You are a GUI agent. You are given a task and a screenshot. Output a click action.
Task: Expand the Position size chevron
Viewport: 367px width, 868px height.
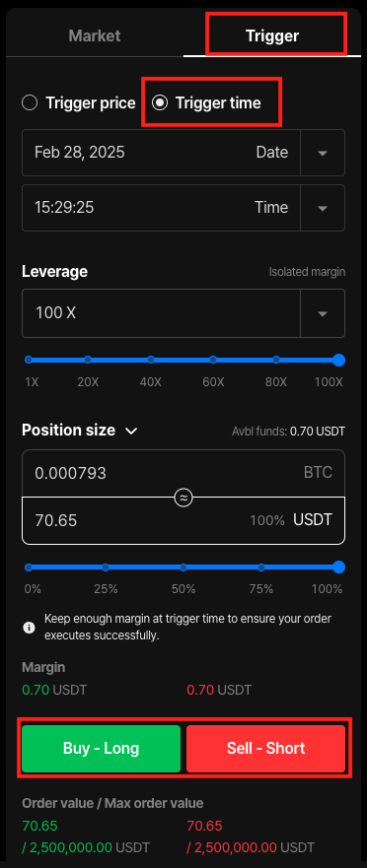click(x=131, y=431)
